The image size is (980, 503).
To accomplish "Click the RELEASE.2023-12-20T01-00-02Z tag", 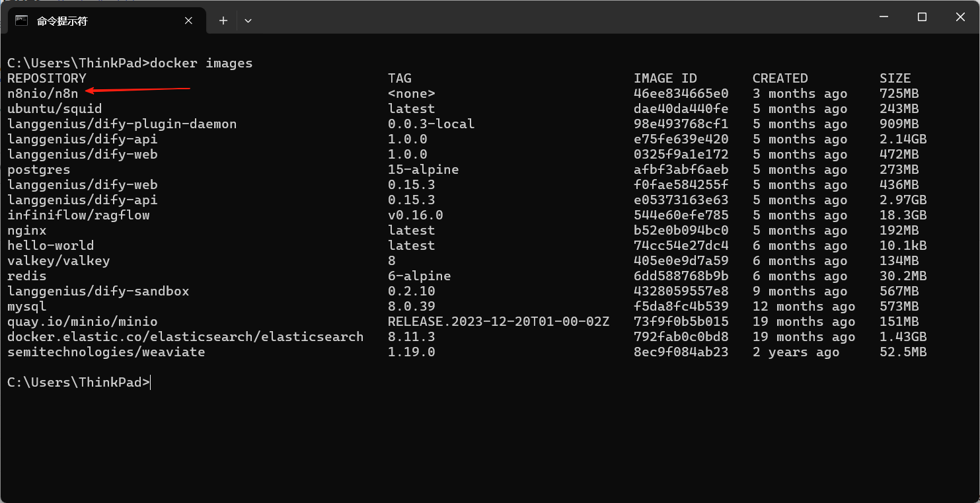I will click(499, 322).
